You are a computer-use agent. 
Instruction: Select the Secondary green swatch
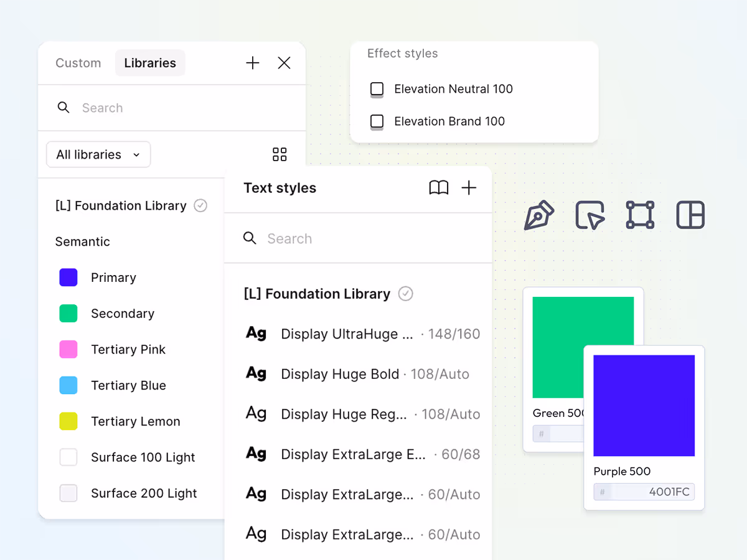(x=68, y=314)
